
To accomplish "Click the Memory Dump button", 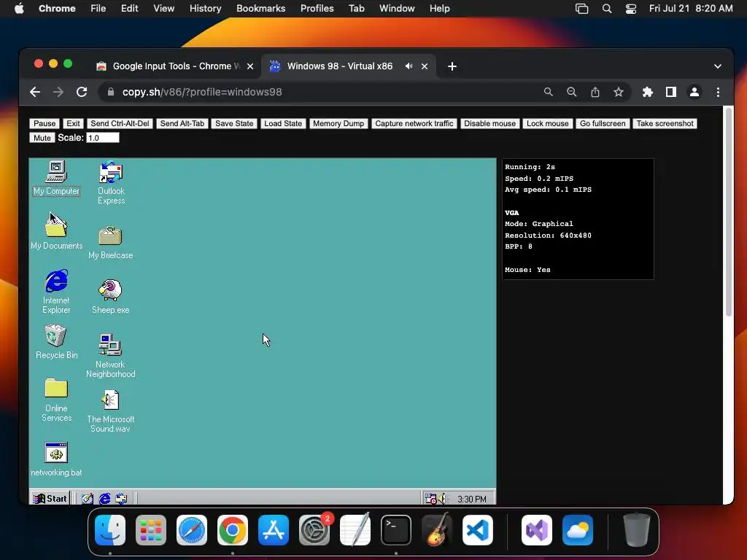I will pyautogui.click(x=338, y=123).
